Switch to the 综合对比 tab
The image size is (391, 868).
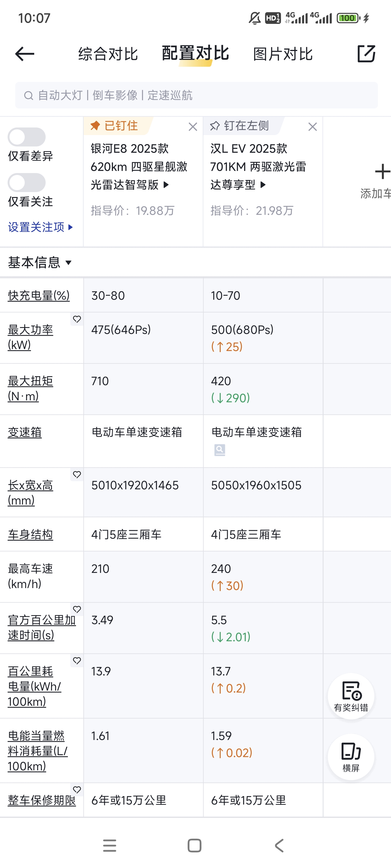pos(108,54)
